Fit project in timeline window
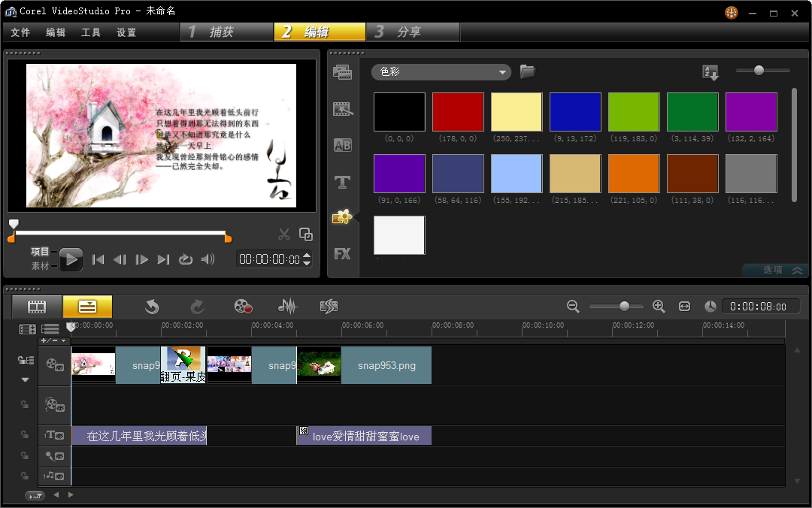Viewport: 812px width, 508px height. (685, 307)
